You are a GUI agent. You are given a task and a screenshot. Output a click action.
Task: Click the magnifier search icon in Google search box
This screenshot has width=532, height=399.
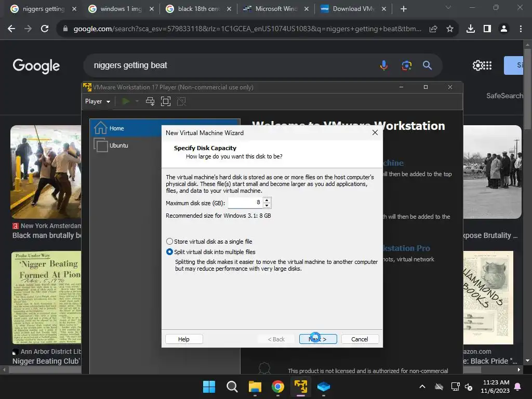coord(427,65)
